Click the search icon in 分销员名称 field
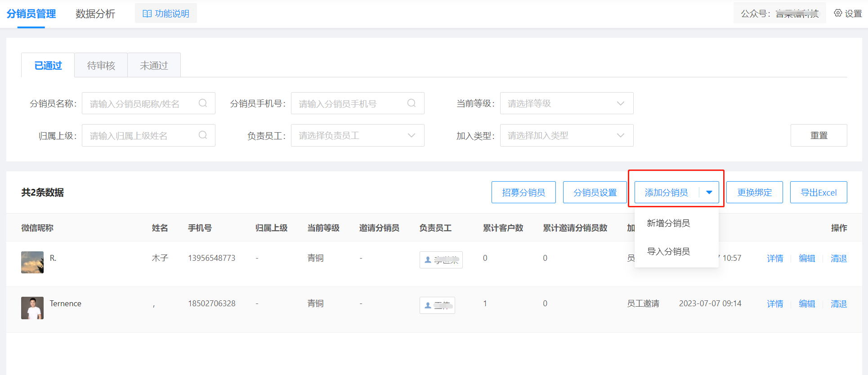Screen dimensions: 868x375 [x=203, y=103]
